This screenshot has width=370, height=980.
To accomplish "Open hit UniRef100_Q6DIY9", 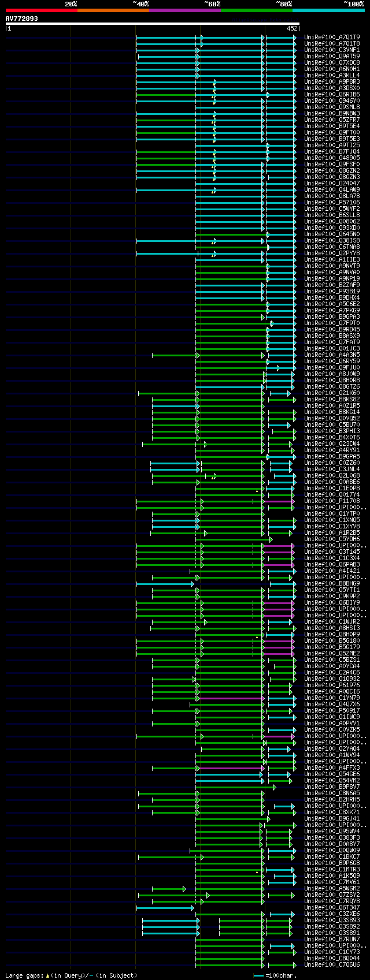I will [332, 602].
